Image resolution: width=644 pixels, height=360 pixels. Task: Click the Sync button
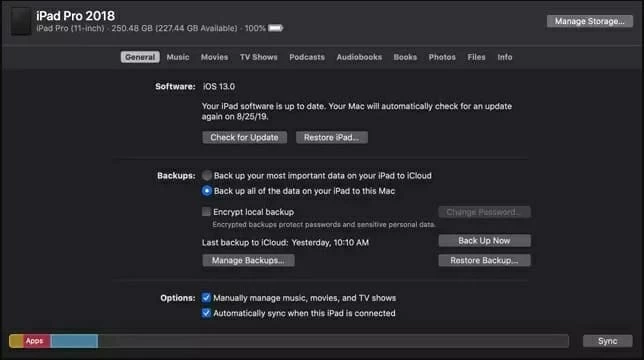click(x=607, y=341)
